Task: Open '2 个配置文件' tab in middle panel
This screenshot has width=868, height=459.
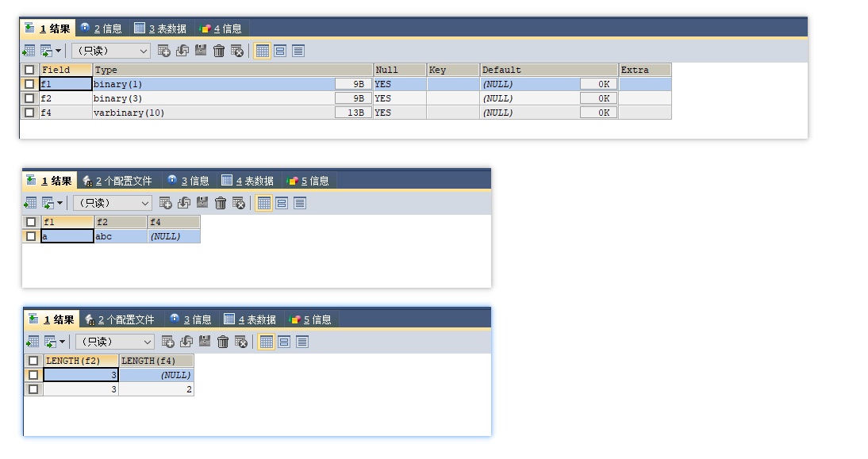Action: click(x=117, y=181)
